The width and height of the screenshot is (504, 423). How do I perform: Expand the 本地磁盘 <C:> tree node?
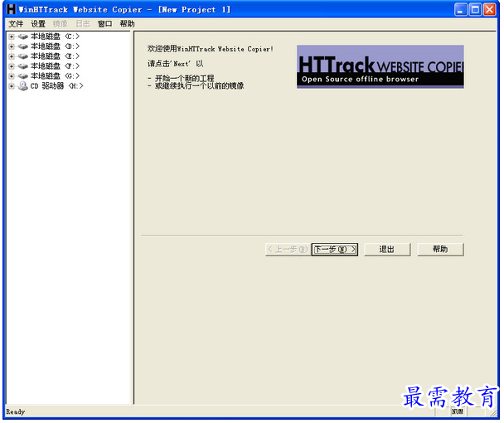[x=12, y=36]
